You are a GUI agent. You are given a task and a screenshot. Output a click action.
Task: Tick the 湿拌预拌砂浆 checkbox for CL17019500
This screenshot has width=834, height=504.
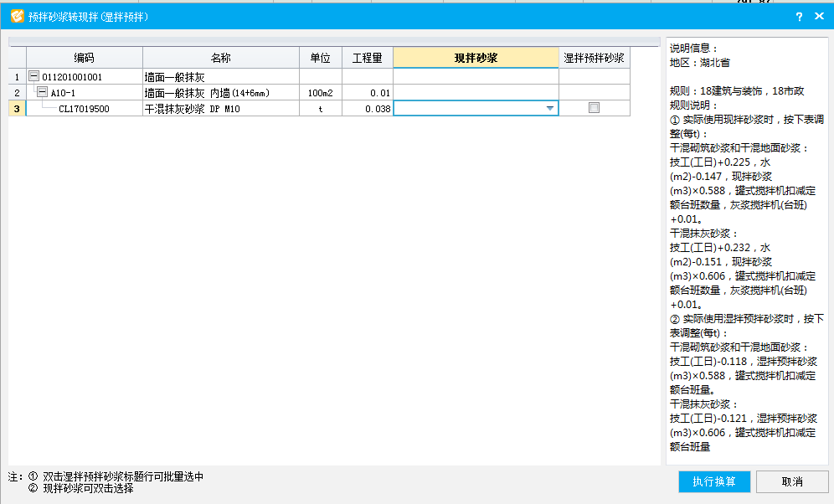click(x=595, y=108)
